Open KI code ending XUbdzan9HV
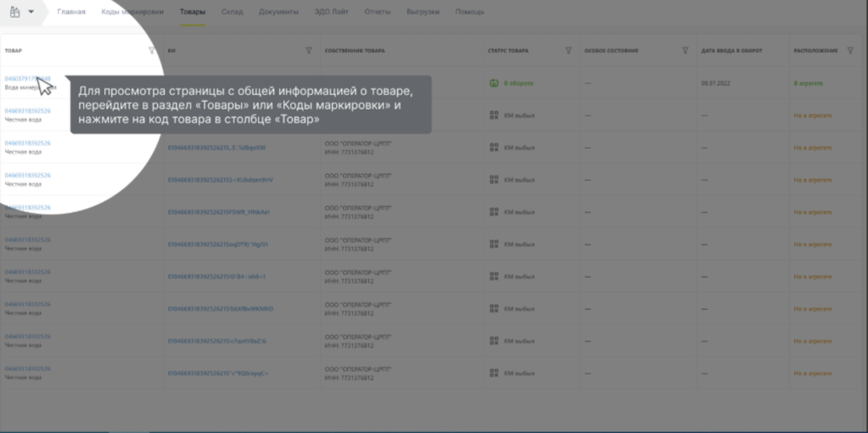This screenshot has width=868, height=433. (x=221, y=180)
